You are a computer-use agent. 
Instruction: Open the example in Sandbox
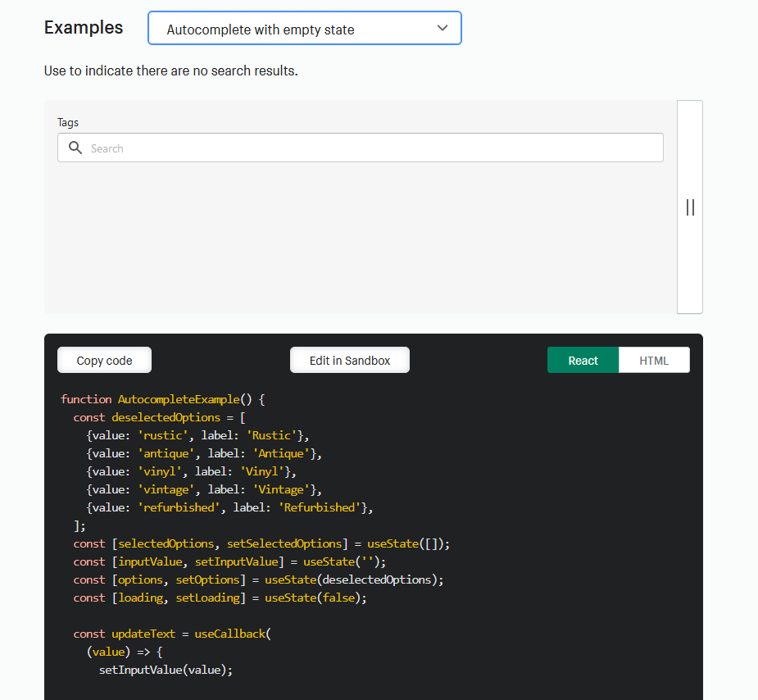(x=349, y=360)
